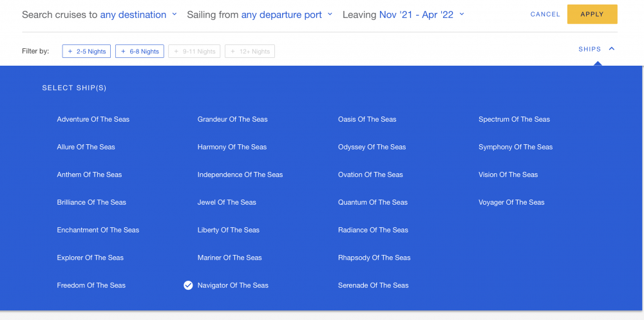
Task: Select Anthem Of The Seas
Action: (x=90, y=174)
